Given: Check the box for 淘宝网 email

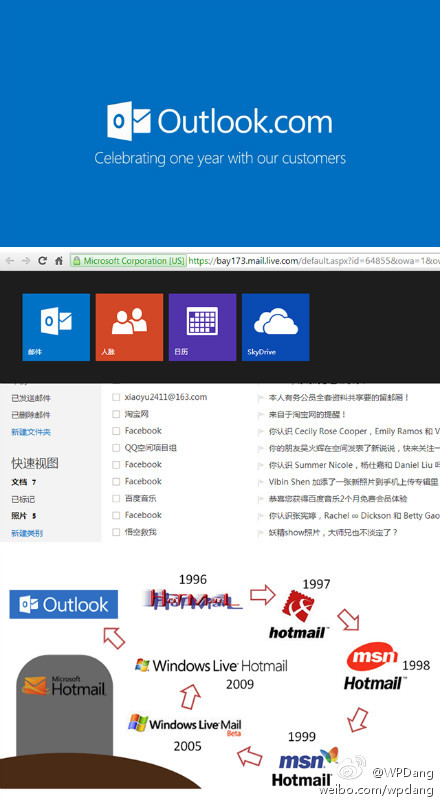Looking at the screenshot, I should click(x=116, y=414).
